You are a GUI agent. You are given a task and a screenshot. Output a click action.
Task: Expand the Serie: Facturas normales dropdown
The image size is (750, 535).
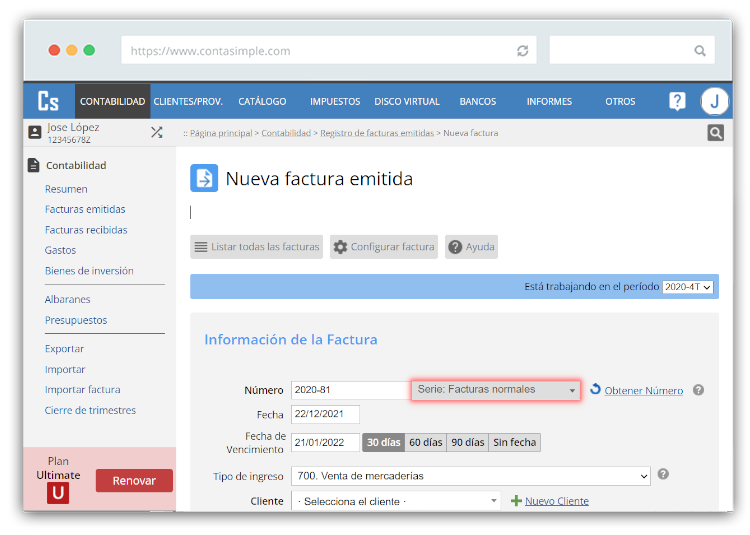[496, 390]
